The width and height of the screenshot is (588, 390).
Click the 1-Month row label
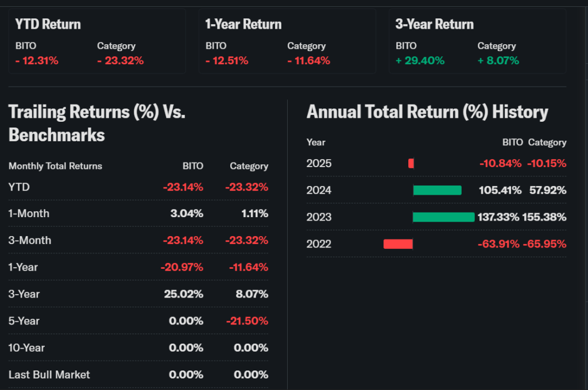pyautogui.click(x=29, y=214)
